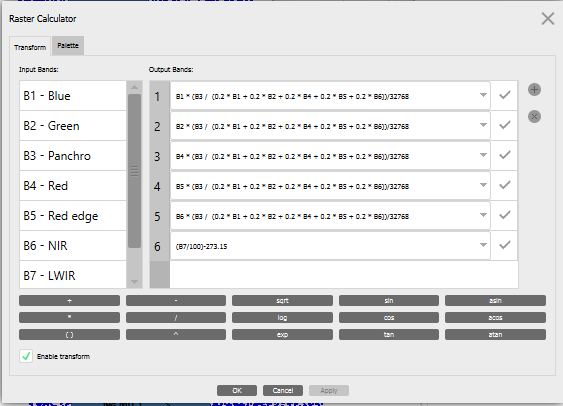Click the Cancel button

[x=283, y=391]
